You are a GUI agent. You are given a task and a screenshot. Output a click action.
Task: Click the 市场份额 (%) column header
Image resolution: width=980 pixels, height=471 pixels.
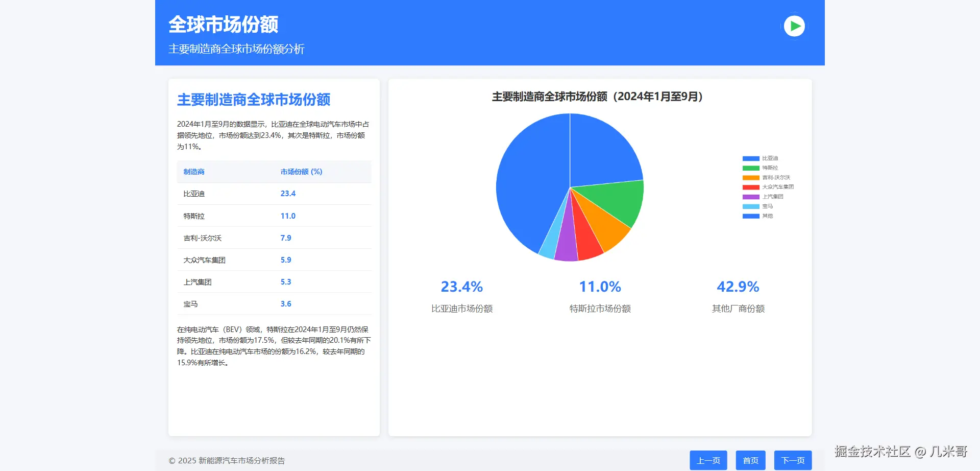pyautogui.click(x=301, y=172)
